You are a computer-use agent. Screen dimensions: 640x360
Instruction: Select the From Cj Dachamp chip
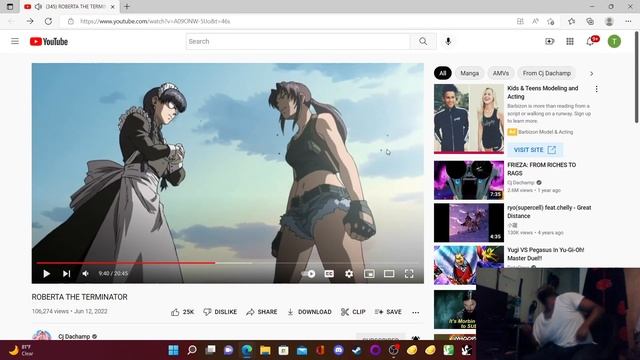(x=547, y=73)
